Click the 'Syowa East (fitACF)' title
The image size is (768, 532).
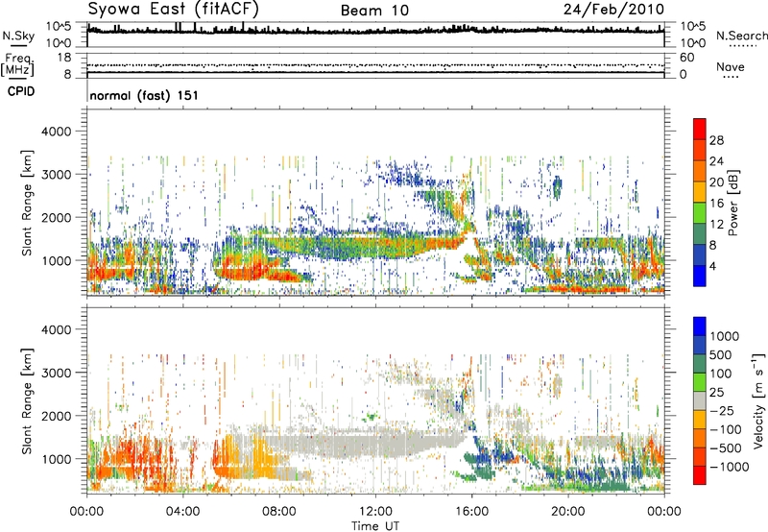174,9
